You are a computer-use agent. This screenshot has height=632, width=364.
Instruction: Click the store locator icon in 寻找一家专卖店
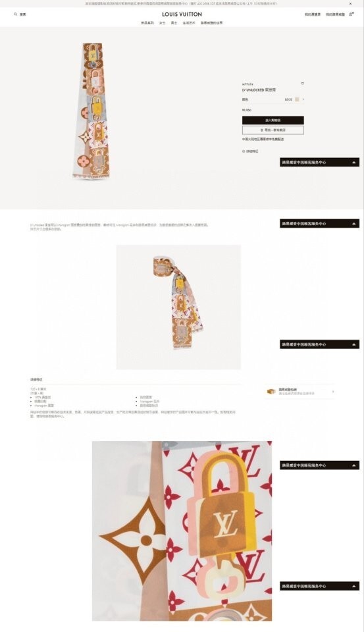point(262,130)
